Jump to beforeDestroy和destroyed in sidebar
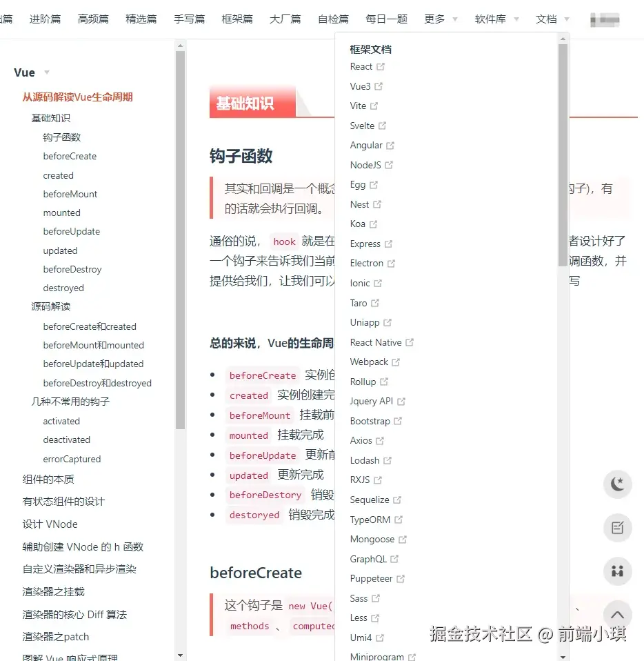The height and width of the screenshot is (661, 644). [x=97, y=383]
